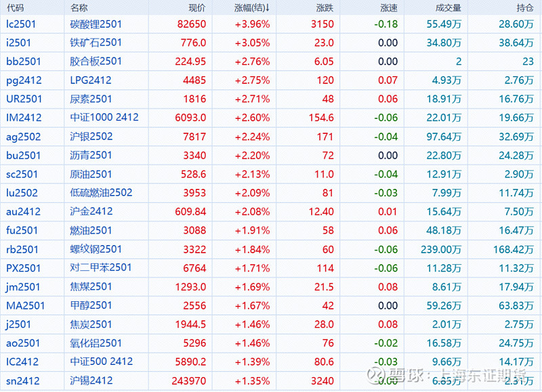Open the 氧化铝2501 contract
Viewport: 542px width, 392px height.
click(x=96, y=343)
